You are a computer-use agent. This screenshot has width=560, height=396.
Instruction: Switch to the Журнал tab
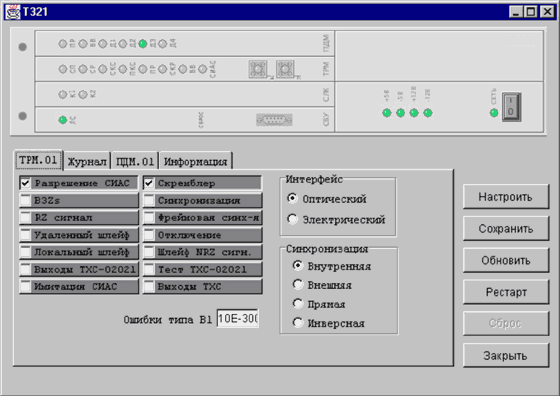(x=87, y=161)
